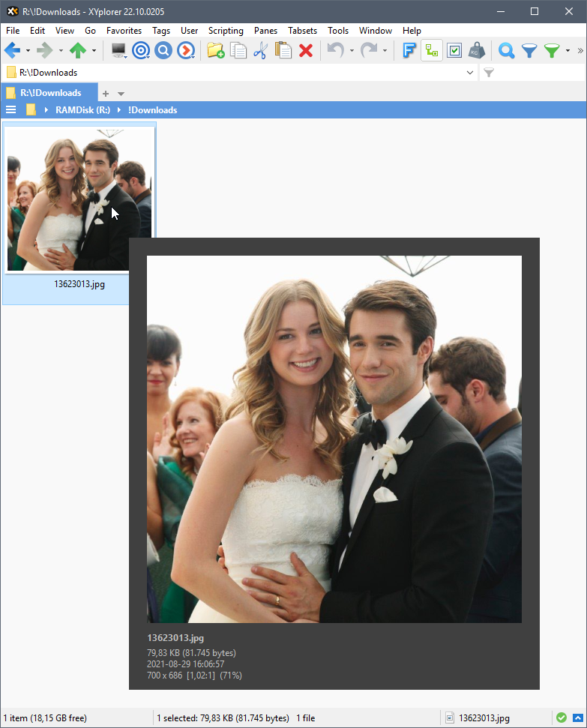This screenshot has width=587, height=728.
Task: Click RAMDisk (R:) breadcrumb segment
Action: [82, 110]
